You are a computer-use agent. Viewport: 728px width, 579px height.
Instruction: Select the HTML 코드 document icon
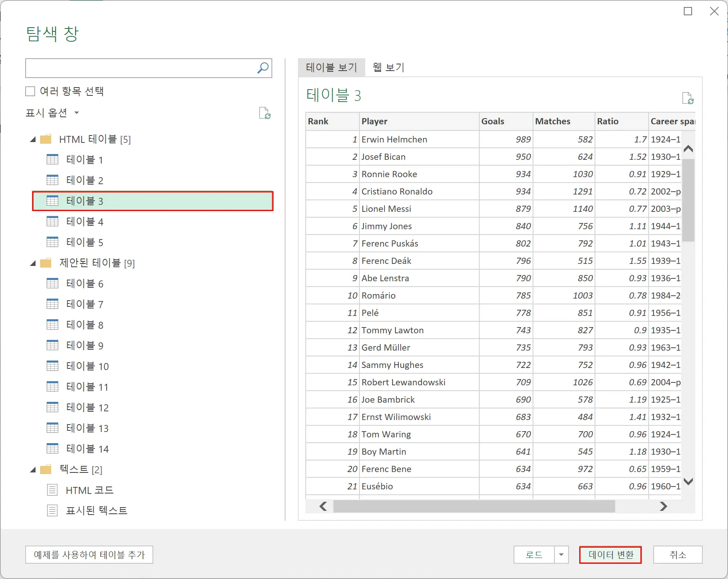click(x=52, y=490)
